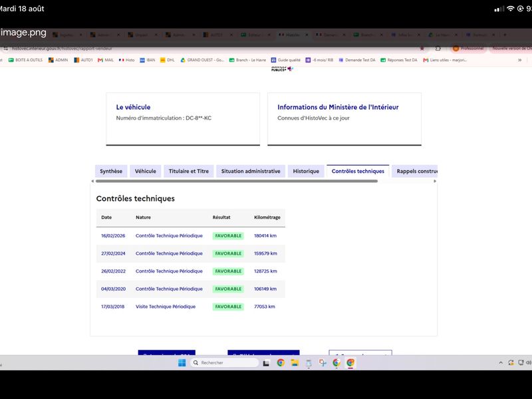The height and width of the screenshot is (399, 532).
Task: Click the tab scrollbar right arrow
Action: point(435,181)
